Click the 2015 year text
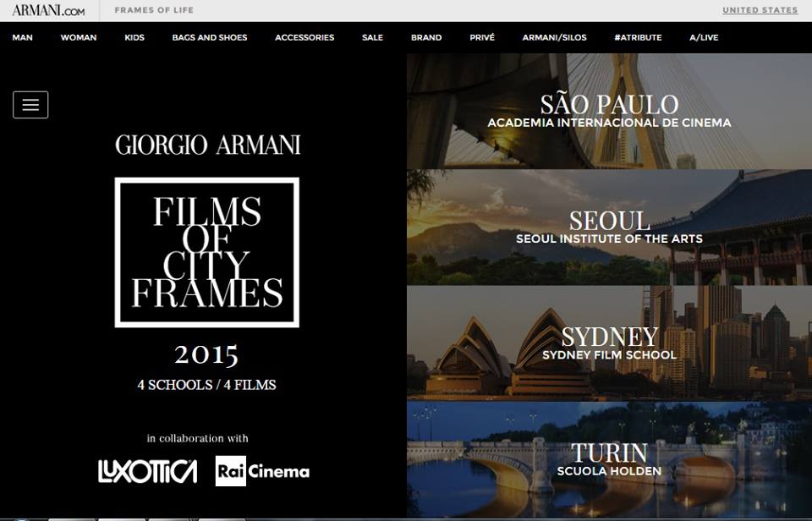The image size is (812, 521). [x=206, y=354]
